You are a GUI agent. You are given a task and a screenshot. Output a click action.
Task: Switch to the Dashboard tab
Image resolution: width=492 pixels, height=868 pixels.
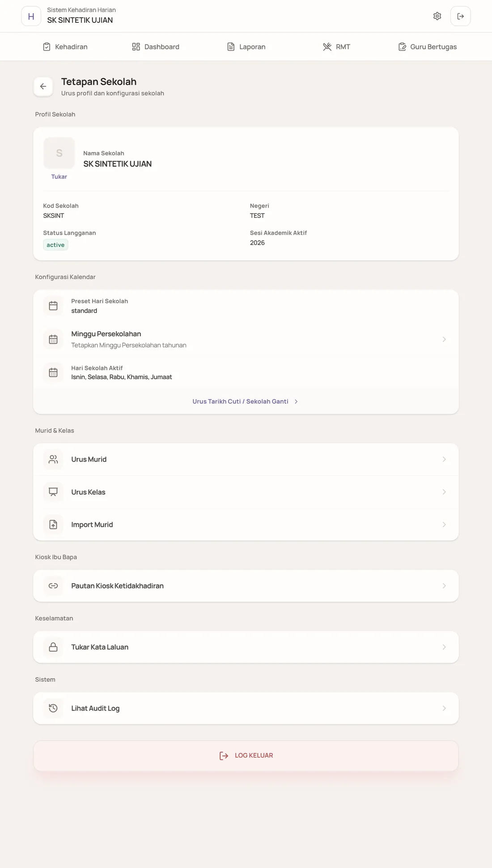click(156, 47)
